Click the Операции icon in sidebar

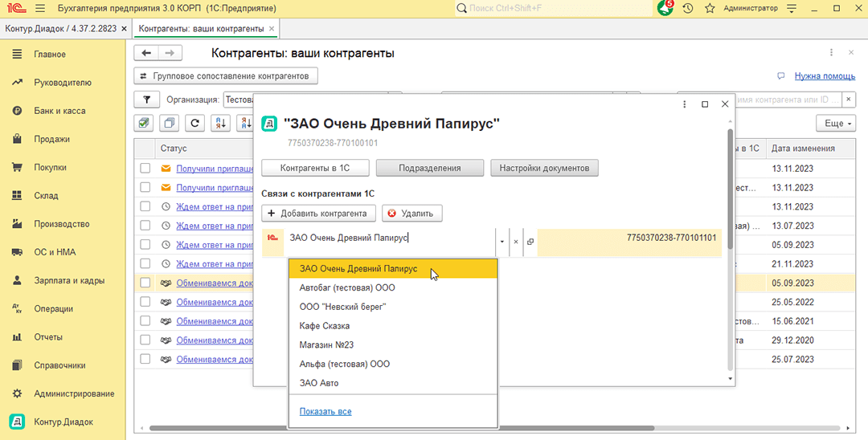click(17, 308)
